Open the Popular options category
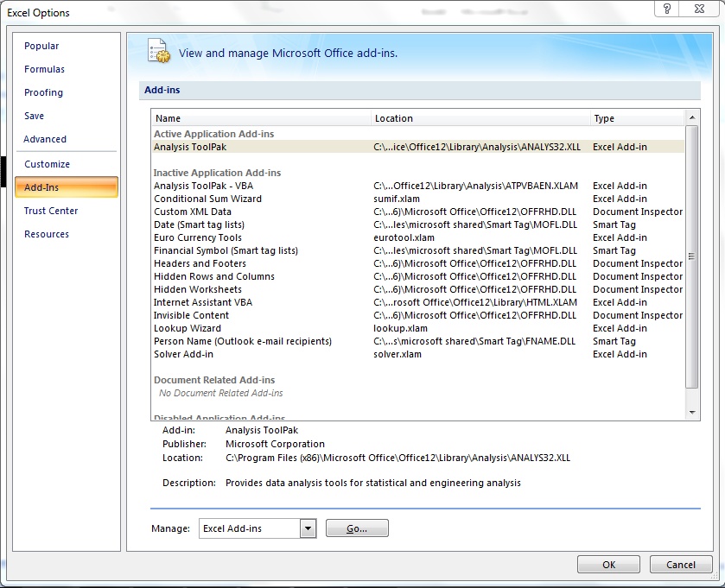 [41, 46]
